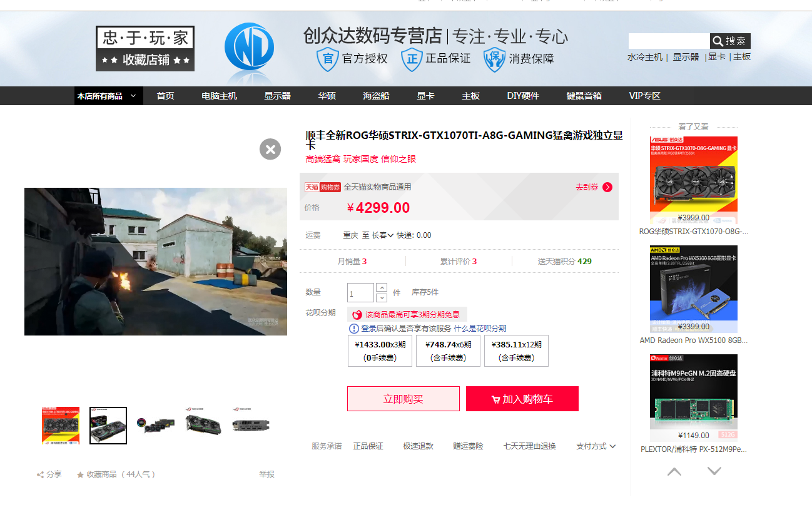The width and height of the screenshot is (812, 507).
Task: Increase quantity with the up stepper
Action: 382,288
